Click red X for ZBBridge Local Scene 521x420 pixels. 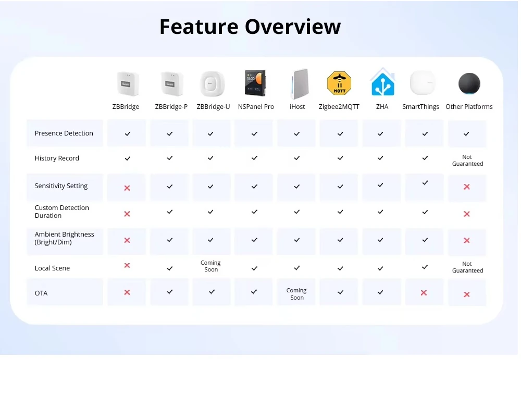click(127, 265)
